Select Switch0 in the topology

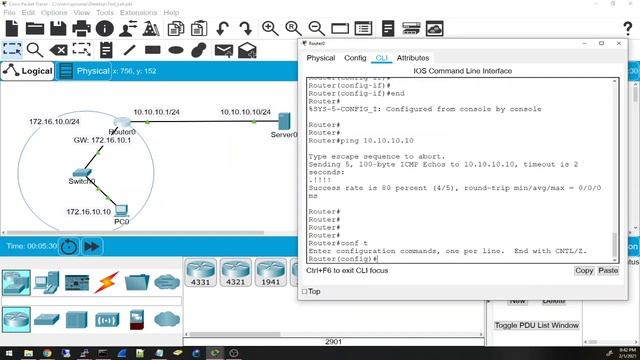tap(82, 173)
